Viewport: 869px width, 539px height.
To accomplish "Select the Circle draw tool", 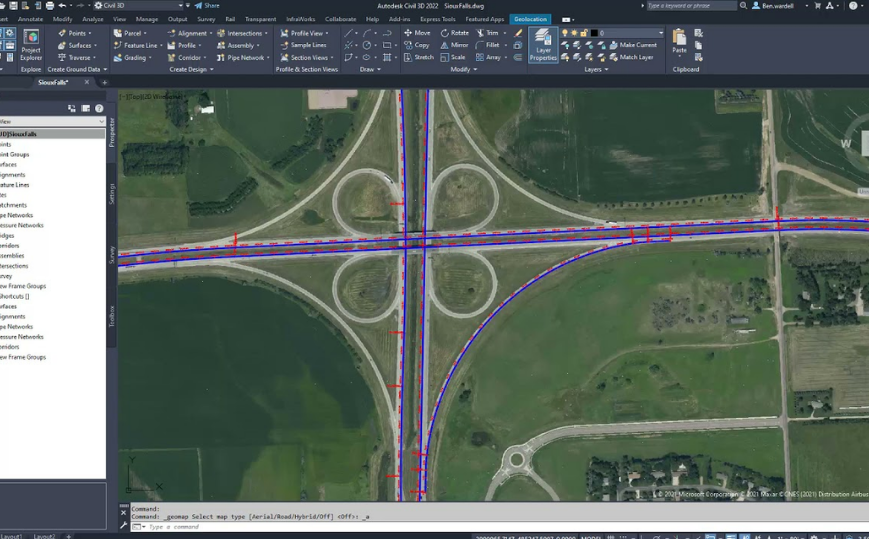I will click(366, 45).
